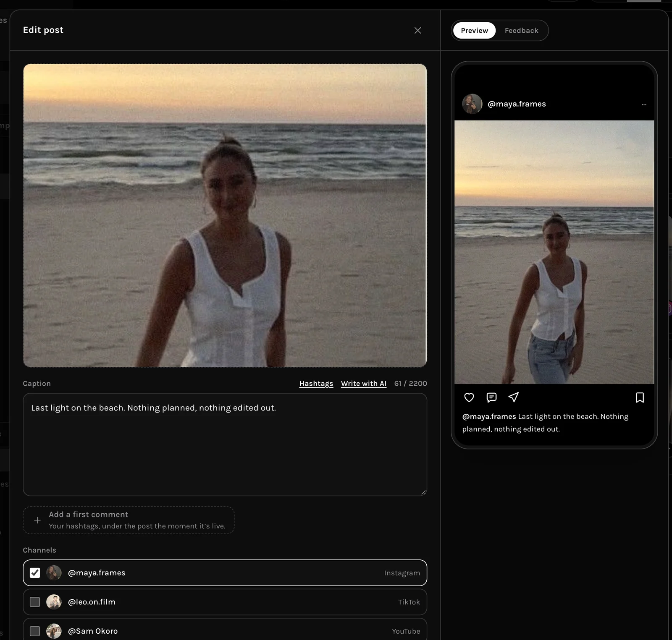Click the YouTube label in channel row

406,631
